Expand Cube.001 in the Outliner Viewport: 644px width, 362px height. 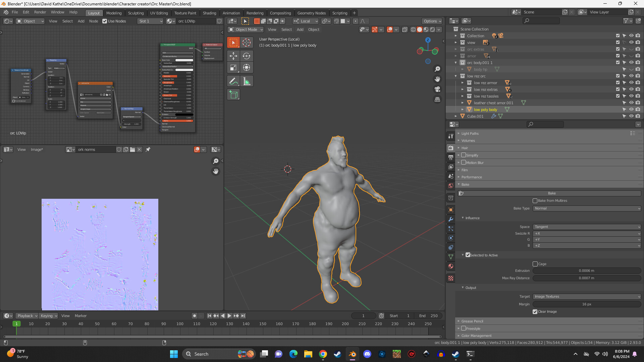point(455,116)
